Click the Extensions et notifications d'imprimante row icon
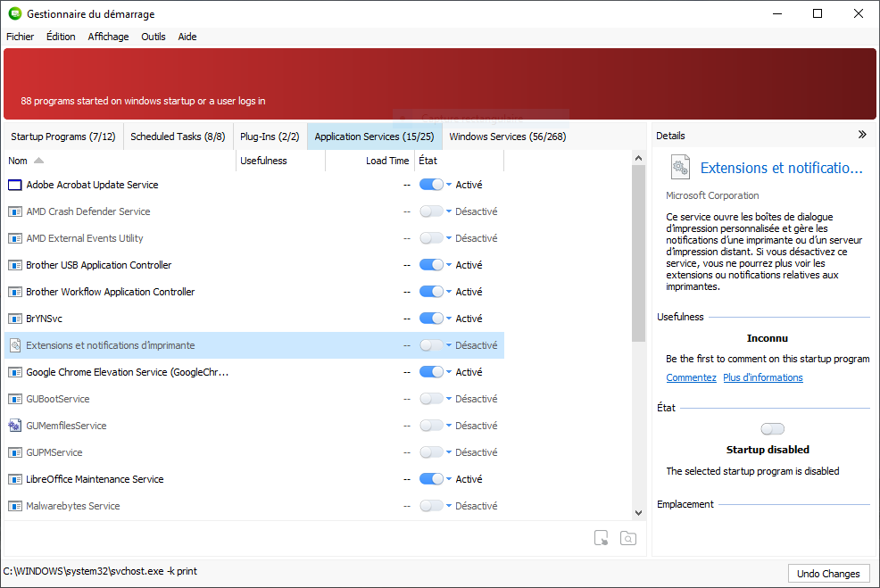Image resolution: width=880 pixels, height=588 pixels. point(14,345)
